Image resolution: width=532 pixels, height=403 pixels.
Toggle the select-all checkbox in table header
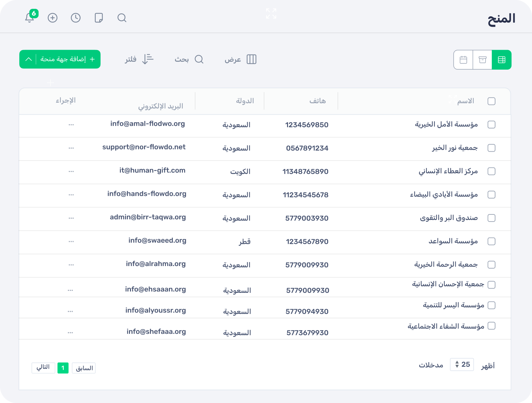pyautogui.click(x=491, y=101)
